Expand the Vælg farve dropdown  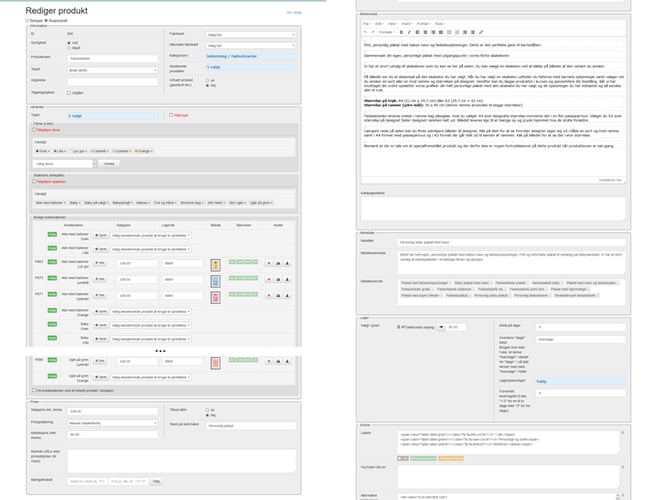click(x=64, y=163)
